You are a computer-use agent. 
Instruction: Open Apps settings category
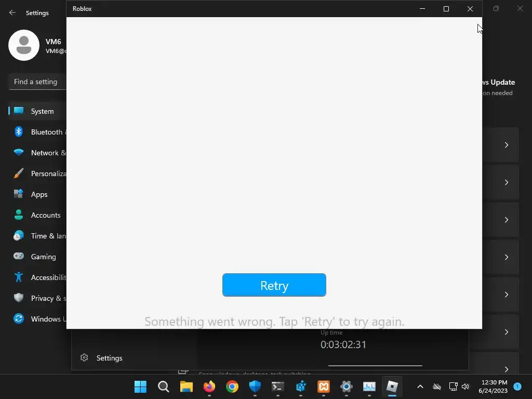[37, 194]
